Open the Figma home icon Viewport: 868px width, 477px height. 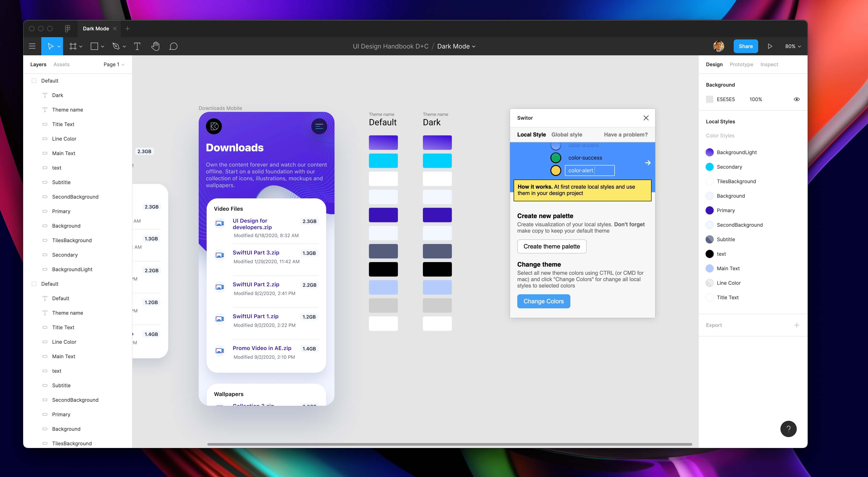click(x=67, y=29)
